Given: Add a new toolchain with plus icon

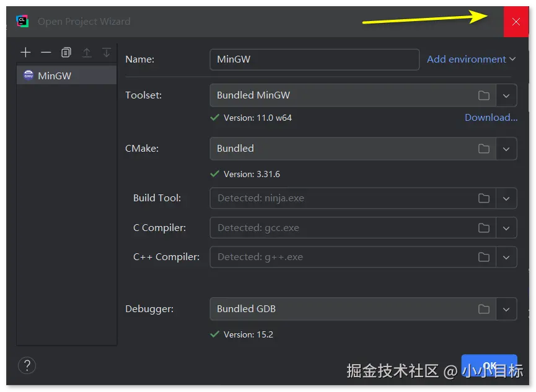Looking at the screenshot, I should coord(25,53).
